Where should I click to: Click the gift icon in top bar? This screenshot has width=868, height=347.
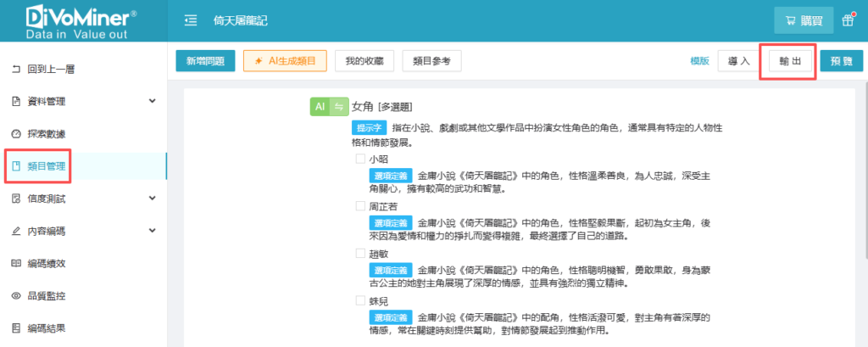(848, 20)
